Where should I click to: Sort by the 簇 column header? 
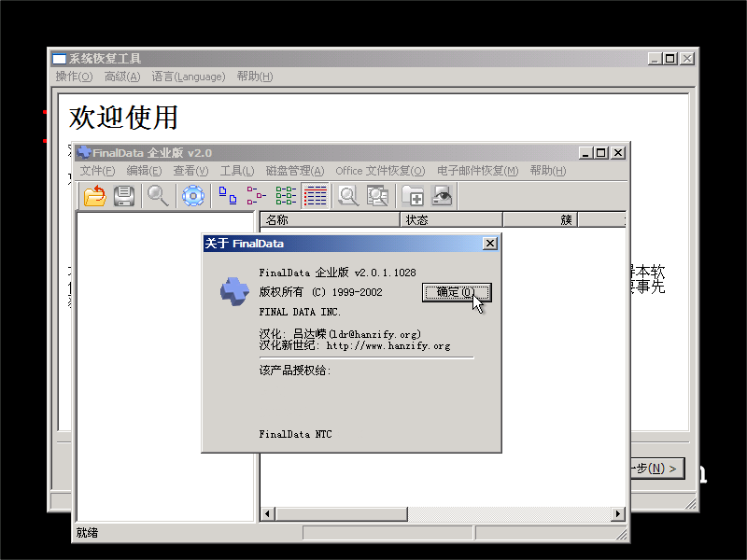click(541, 219)
